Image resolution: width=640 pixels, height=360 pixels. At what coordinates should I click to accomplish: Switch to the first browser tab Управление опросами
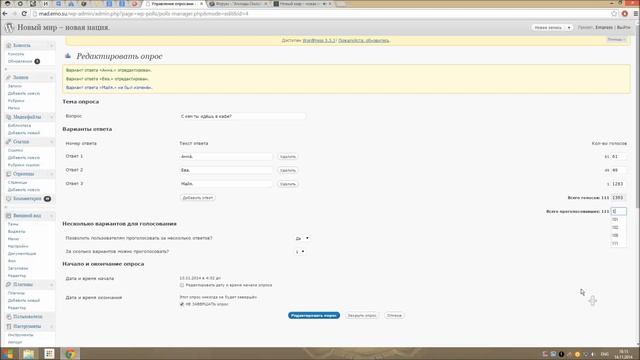174,4
